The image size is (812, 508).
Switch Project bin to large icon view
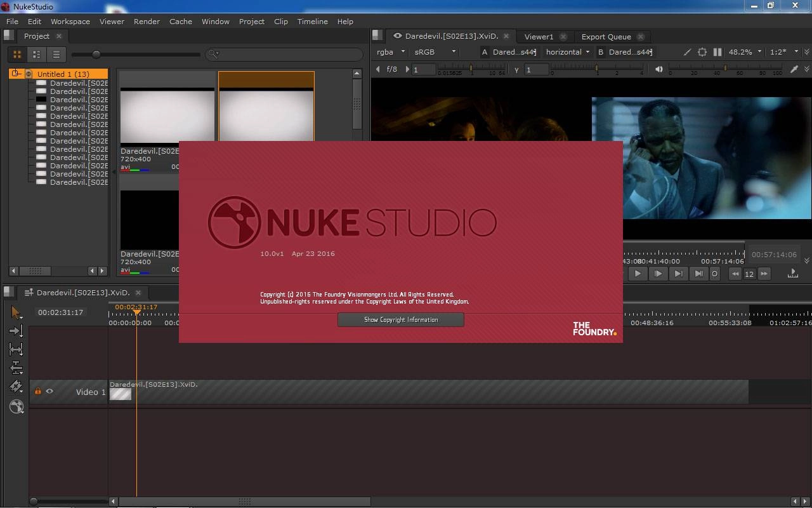tap(17, 55)
